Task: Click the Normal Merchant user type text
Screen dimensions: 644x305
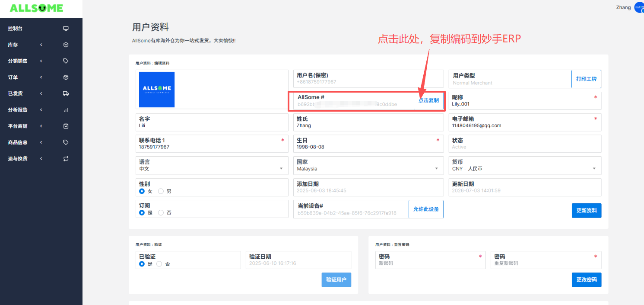Action: [473, 83]
